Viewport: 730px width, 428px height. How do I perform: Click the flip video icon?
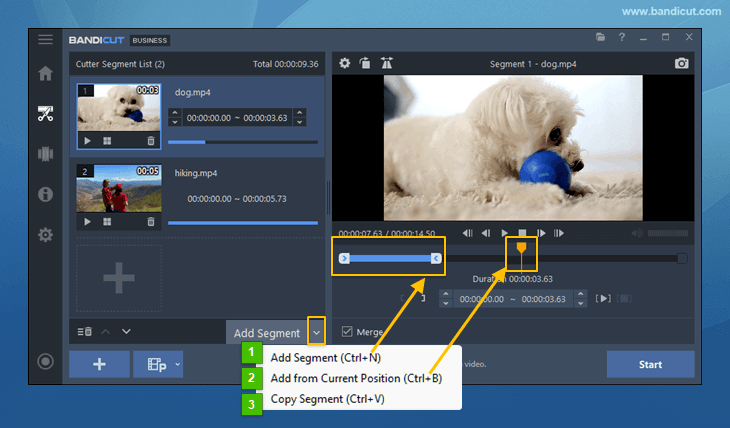coord(386,63)
